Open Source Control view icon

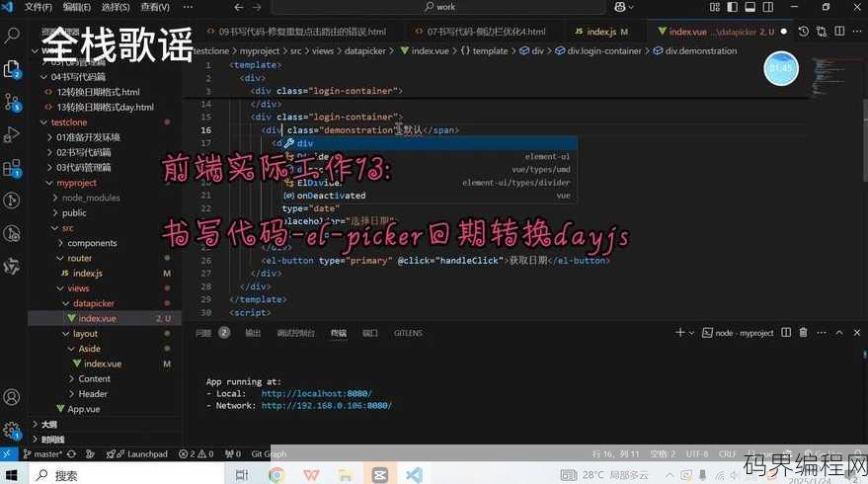pos(12,103)
